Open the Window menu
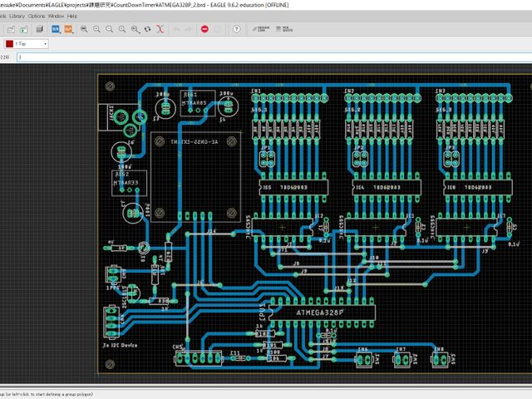This screenshot has height=399, width=532. point(56,16)
